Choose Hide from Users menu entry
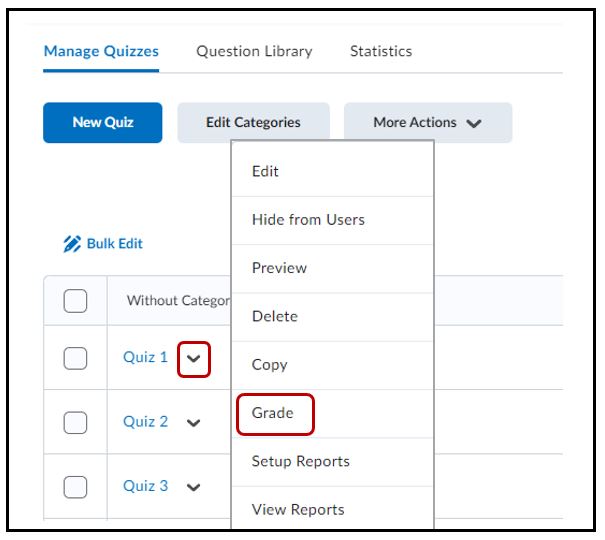605x540 pixels. 308,219
